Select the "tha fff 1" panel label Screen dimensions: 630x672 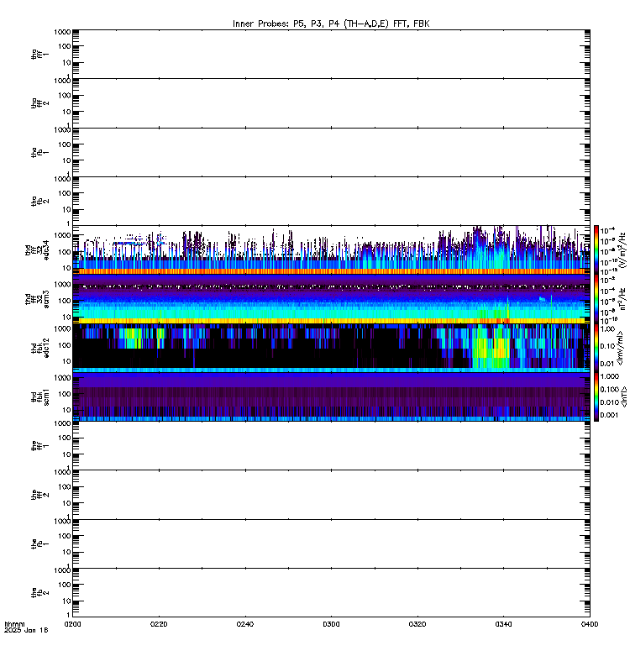(39, 55)
